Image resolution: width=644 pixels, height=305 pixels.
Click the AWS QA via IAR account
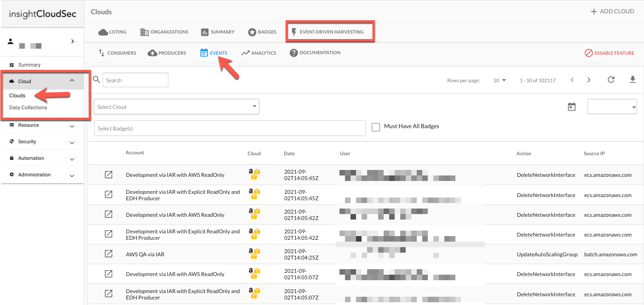[x=145, y=254]
